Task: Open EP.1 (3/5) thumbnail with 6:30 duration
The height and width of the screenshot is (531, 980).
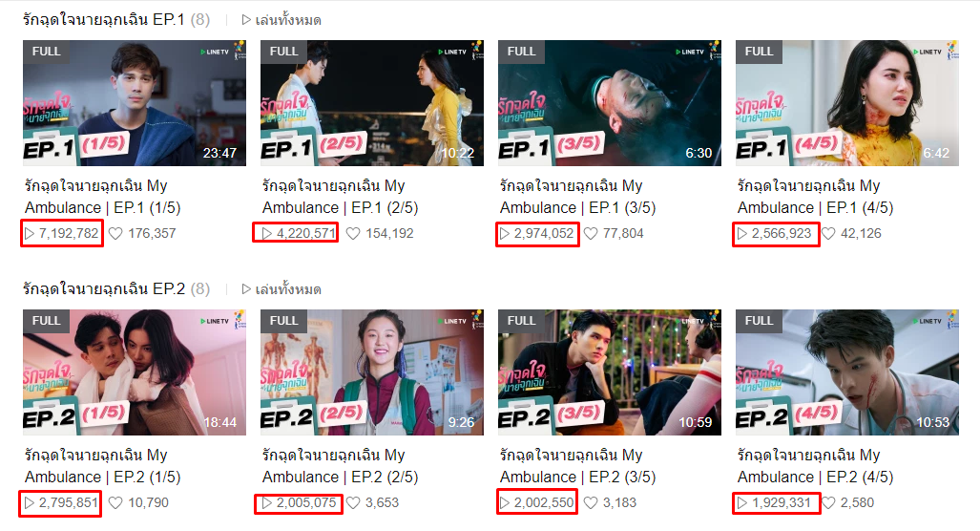Action: tap(610, 103)
